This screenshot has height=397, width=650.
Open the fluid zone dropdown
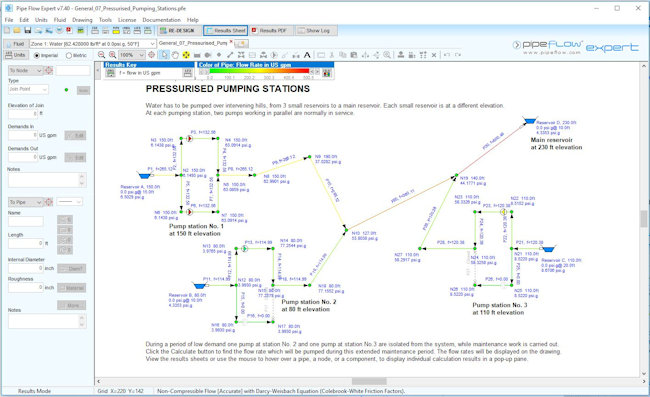93,44
